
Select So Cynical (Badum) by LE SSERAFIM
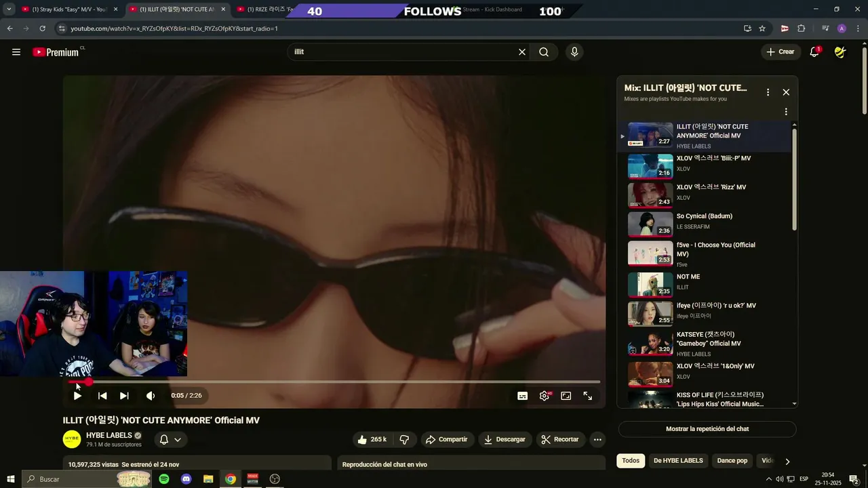(x=704, y=224)
